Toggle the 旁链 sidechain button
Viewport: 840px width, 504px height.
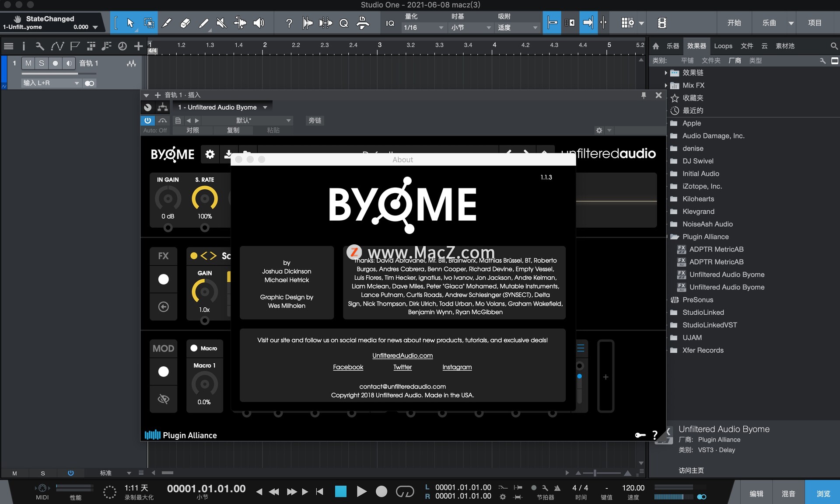point(315,120)
